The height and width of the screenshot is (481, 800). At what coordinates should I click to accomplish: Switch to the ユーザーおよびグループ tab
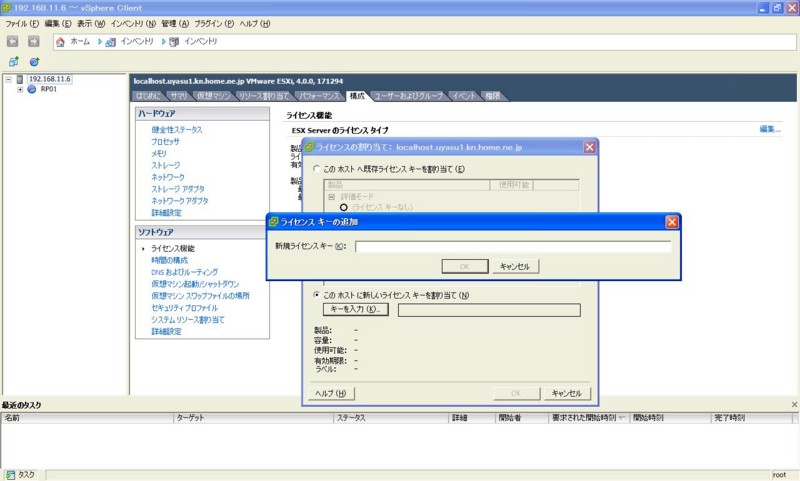409,96
